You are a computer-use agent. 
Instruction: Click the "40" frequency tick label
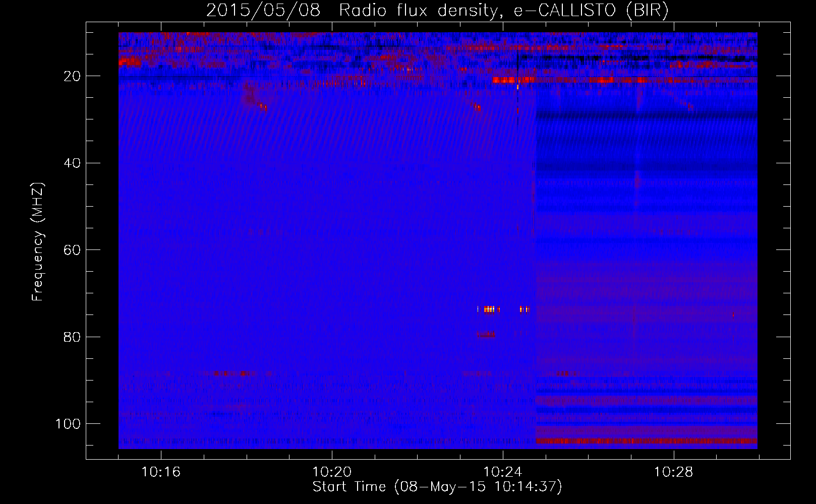pyautogui.click(x=72, y=163)
